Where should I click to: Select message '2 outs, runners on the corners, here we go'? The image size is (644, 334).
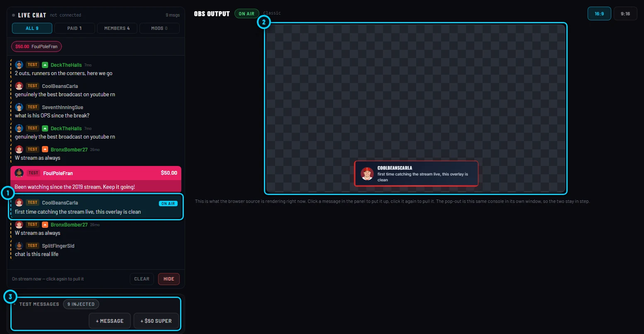point(63,73)
